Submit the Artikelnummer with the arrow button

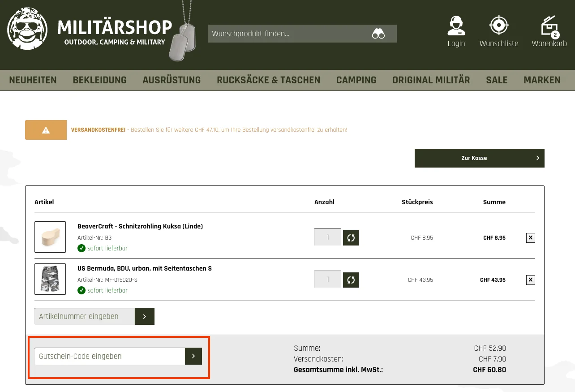pos(144,316)
